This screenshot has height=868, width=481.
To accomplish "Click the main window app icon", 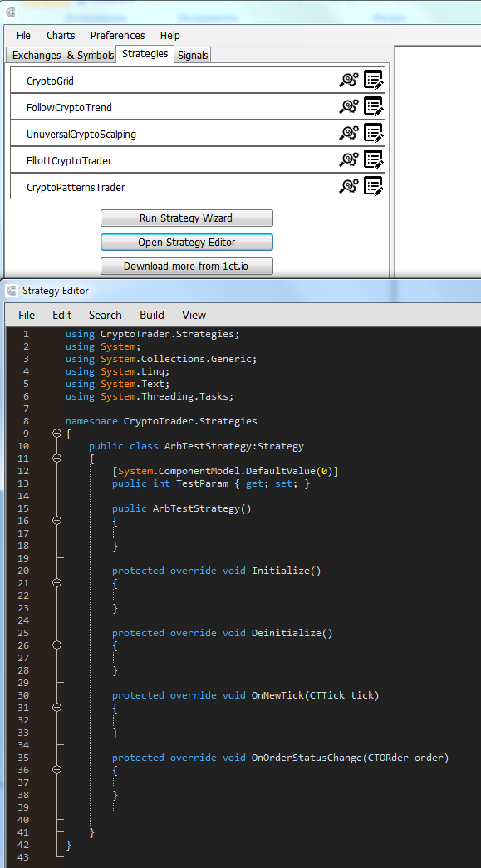I will [11, 12].
